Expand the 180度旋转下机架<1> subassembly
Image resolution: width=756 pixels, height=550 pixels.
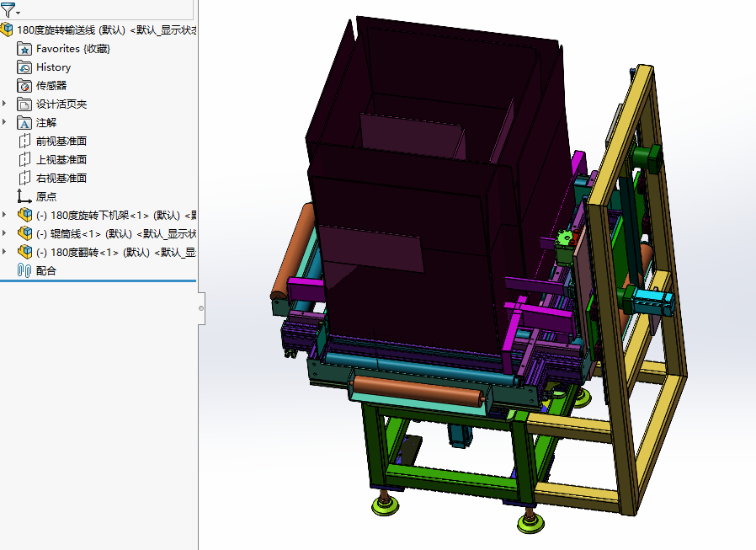(4, 214)
